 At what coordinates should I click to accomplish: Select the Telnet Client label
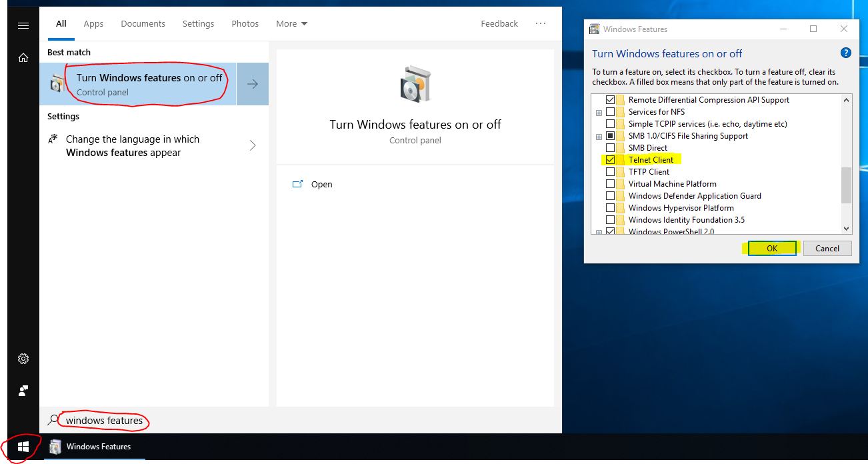(651, 160)
